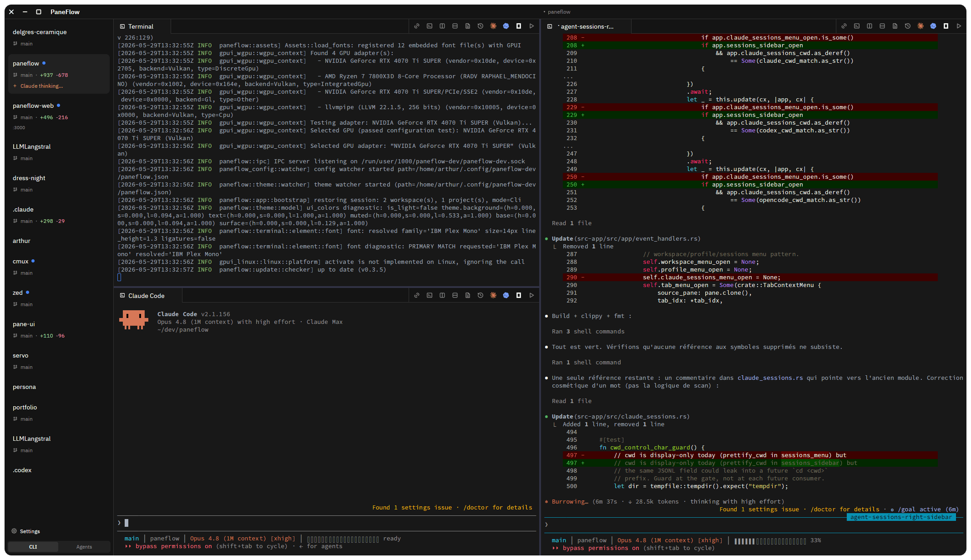
Task: Open session history from Claude Code pane toolbar
Action: (x=480, y=296)
